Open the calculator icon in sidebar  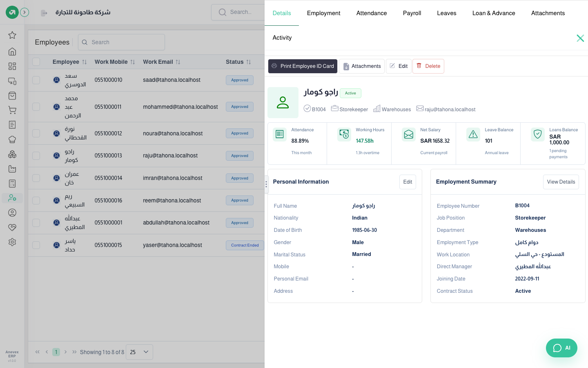(x=12, y=184)
